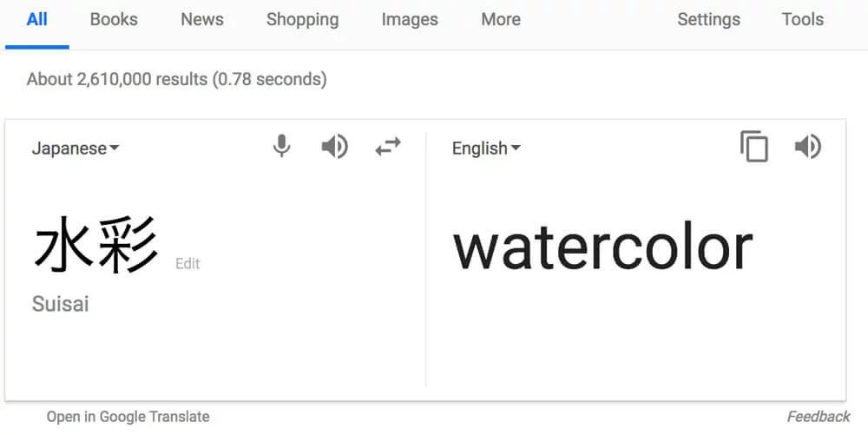Switch to the All results tab
Screen dimensions: 868x435
(x=37, y=20)
